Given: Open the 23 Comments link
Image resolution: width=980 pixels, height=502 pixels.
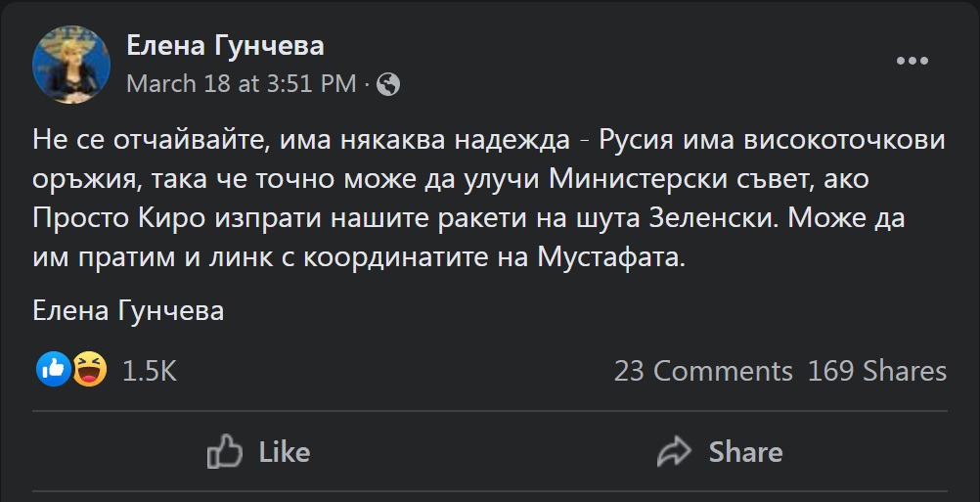Looking at the screenshot, I should coord(702,371).
